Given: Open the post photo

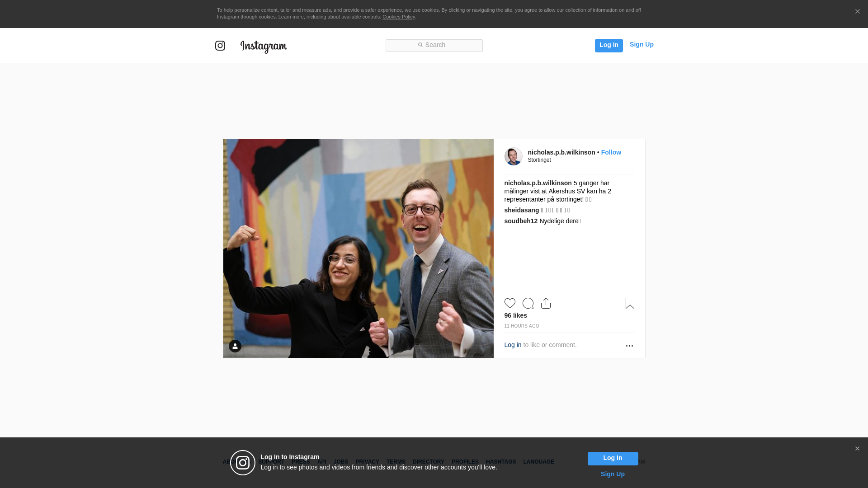Looking at the screenshot, I should (358, 249).
